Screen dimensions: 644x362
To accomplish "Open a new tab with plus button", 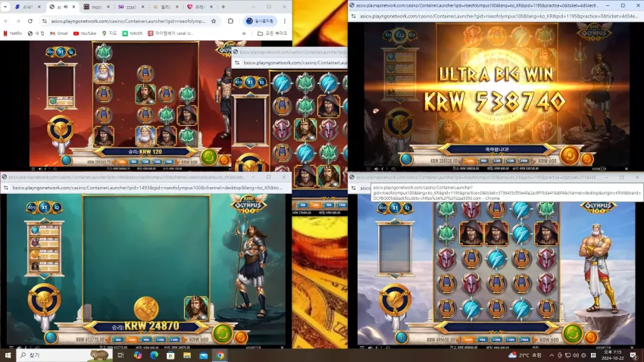I will click(223, 7).
